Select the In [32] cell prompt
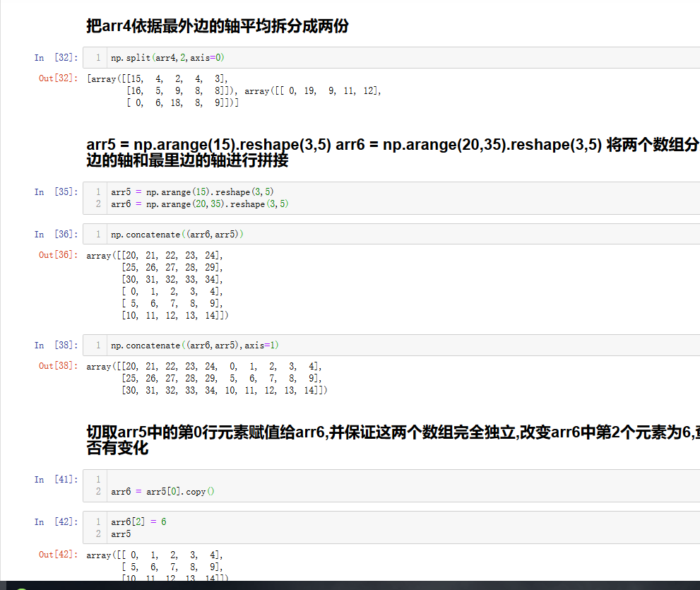 coord(57,58)
